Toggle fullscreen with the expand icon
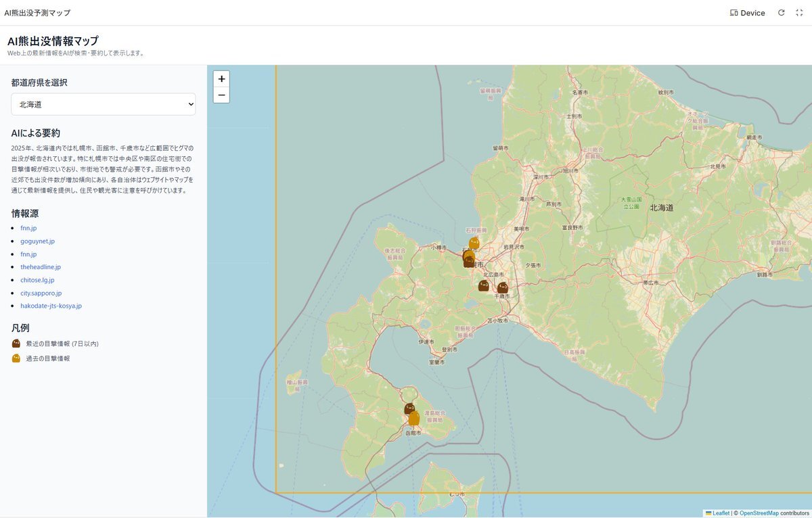Viewport: 812px width, 518px height. click(x=798, y=13)
